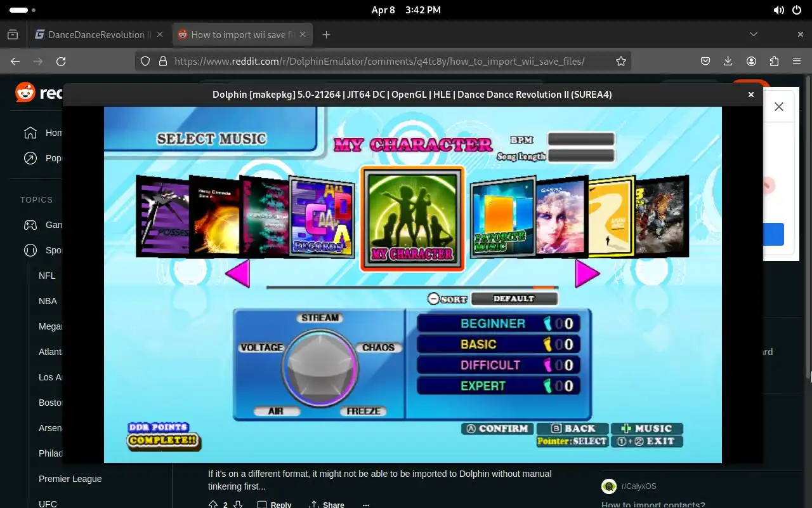
Task: Click the CONFIRM button in game
Action: point(497,429)
